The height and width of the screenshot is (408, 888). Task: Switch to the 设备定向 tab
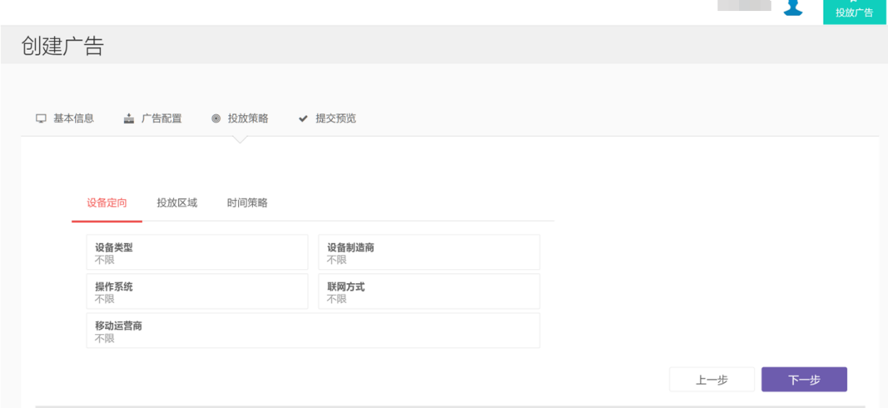click(106, 203)
